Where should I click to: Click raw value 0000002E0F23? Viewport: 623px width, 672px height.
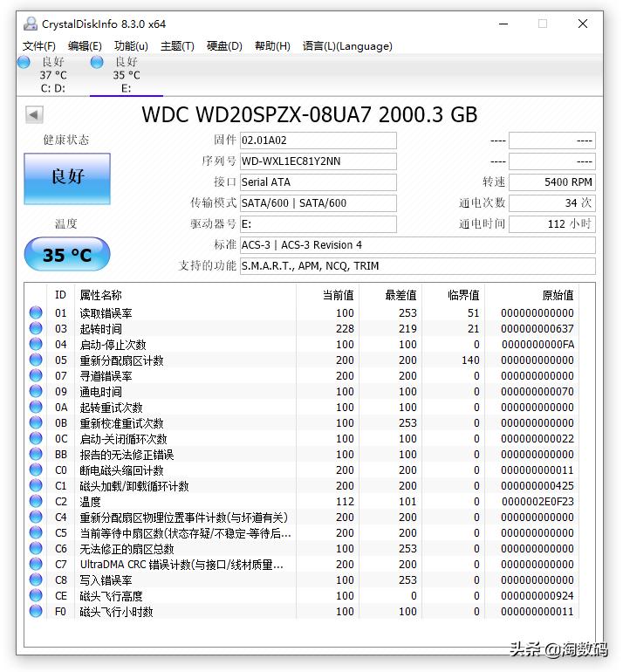pos(537,502)
